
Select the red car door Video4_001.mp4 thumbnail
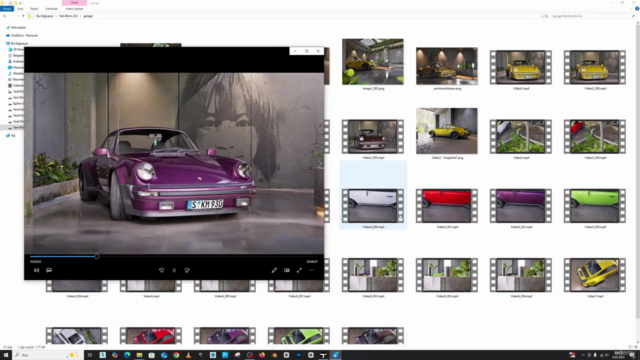447,206
